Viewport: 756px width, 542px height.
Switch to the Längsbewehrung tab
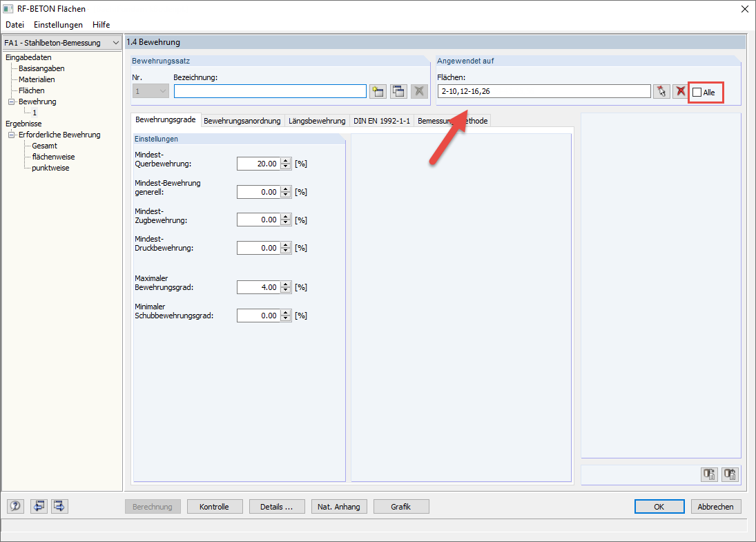point(317,121)
